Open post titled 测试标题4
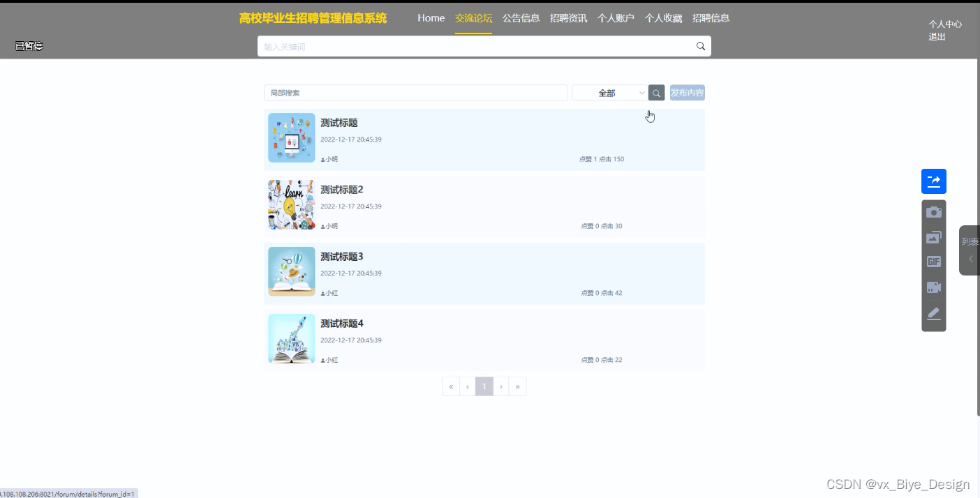Viewport: 980px width, 498px height. click(341, 324)
